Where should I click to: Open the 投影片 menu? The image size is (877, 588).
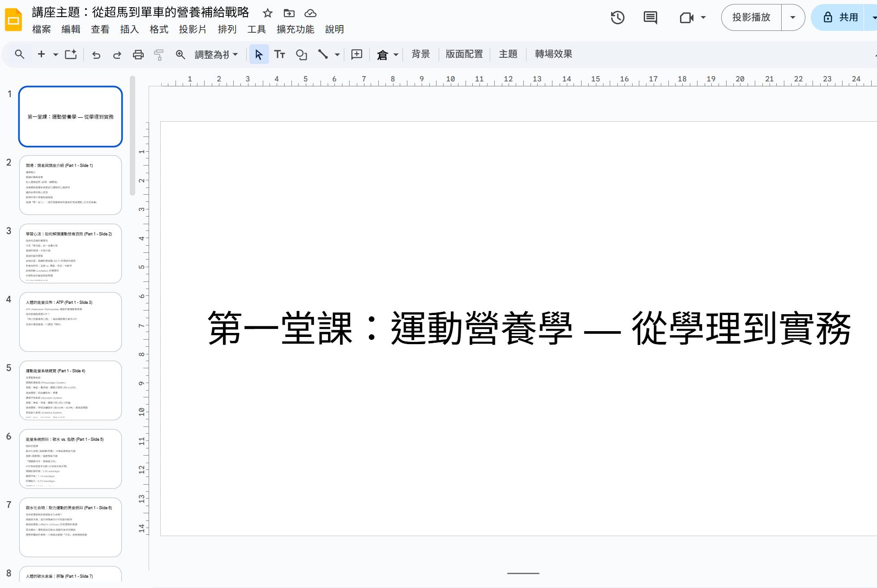pyautogui.click(x=193, y=30)
